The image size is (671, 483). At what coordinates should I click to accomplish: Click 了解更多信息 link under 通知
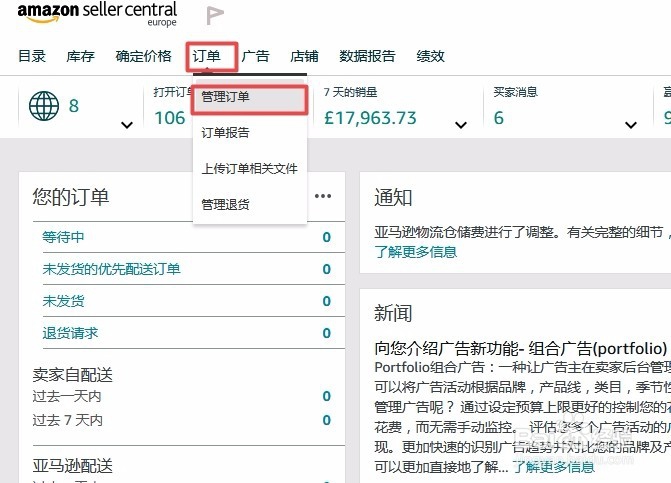click(x=416, y=252)
